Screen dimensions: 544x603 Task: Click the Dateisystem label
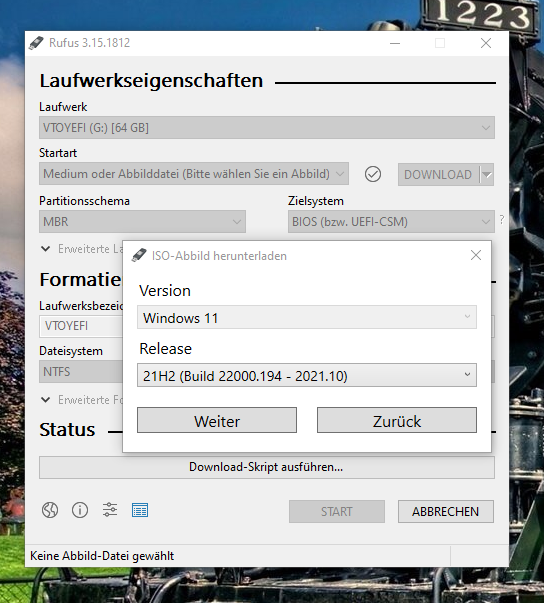pyautogui.click(x=71, y=351)
